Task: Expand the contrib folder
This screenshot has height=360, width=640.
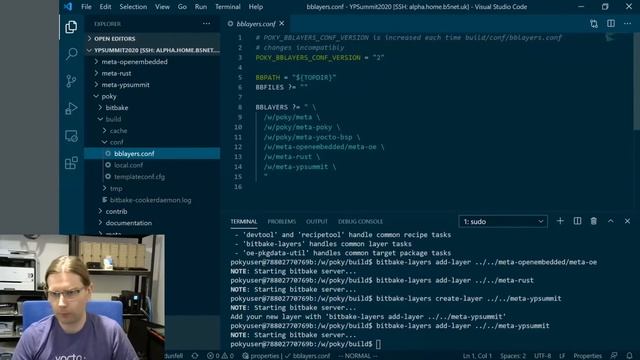Action: [x=153, y=211]
